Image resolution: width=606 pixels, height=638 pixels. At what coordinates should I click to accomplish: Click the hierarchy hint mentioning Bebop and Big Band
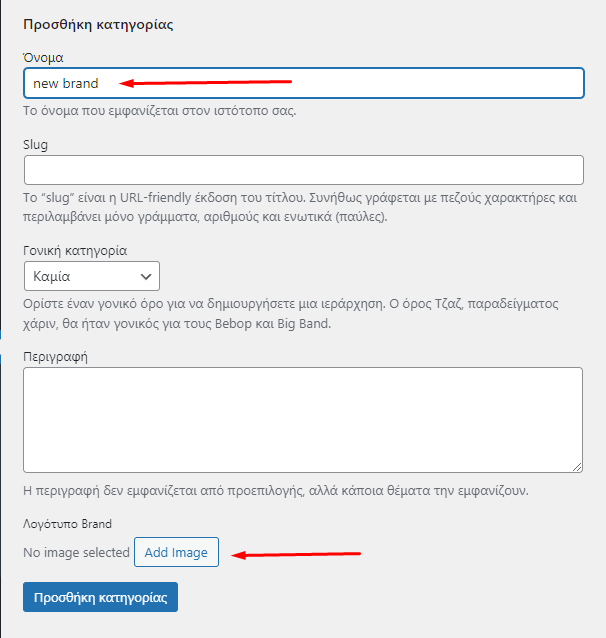pyautogui.click(x=300, y=313)
